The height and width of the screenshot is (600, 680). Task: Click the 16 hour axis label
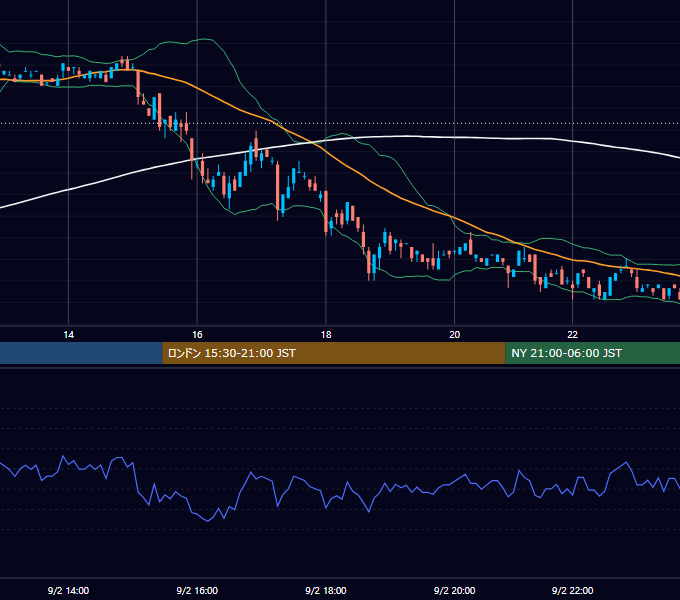coord(197,335)
